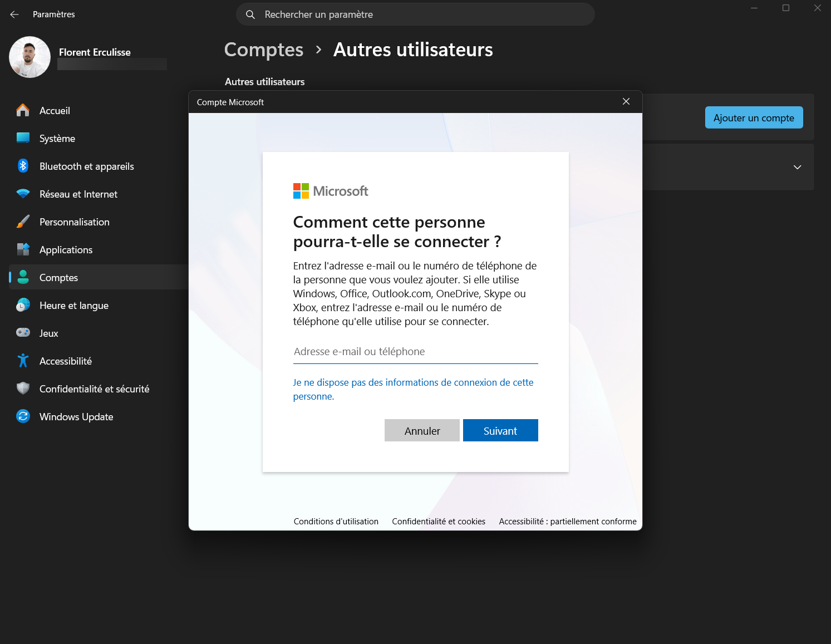
Task: Go to Applications settings
Action: 66,250
